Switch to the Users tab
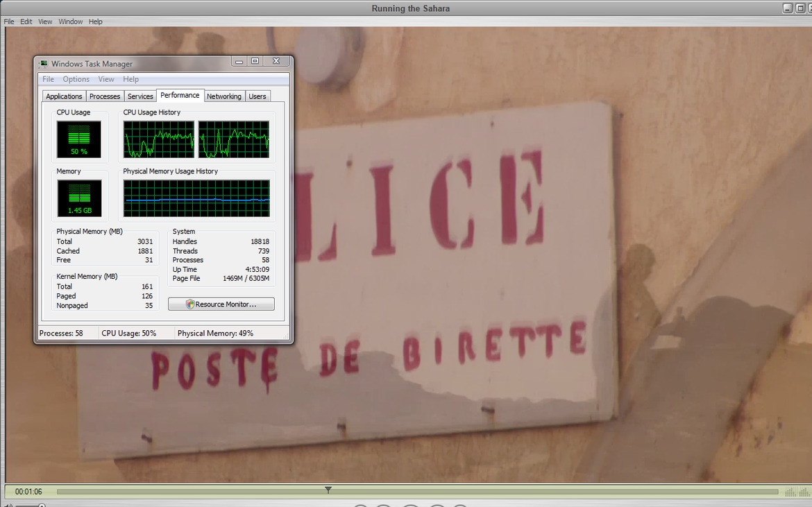The height and width of the screenshot is (507, 812). [257, 96]
